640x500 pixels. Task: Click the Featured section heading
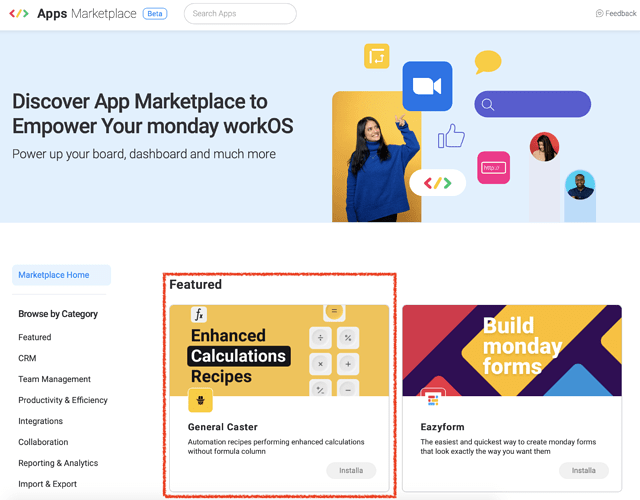point(196,284)
